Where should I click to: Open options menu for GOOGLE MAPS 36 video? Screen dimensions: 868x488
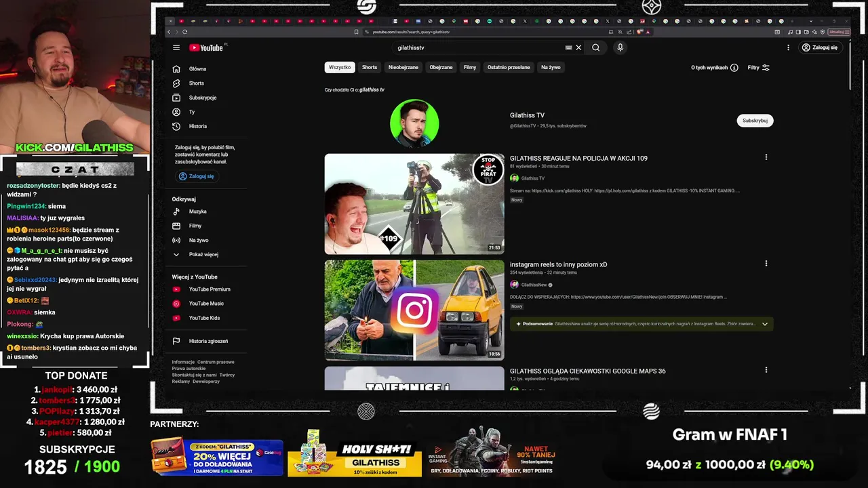coord(766,370)
